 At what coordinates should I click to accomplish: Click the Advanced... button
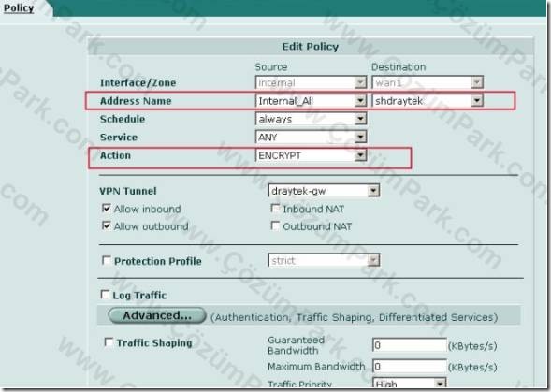tap(157, 315)
